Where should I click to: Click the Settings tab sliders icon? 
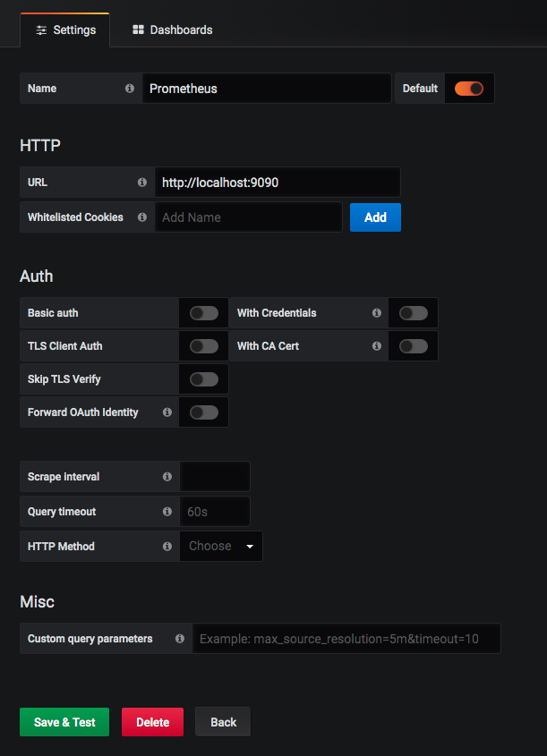41,30
